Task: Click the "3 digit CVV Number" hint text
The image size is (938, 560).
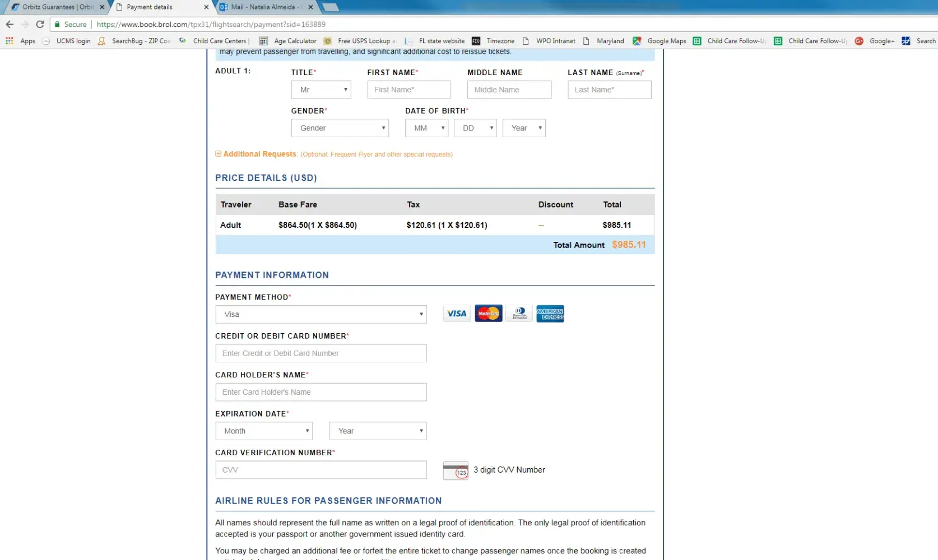Action: pos(509,470)
